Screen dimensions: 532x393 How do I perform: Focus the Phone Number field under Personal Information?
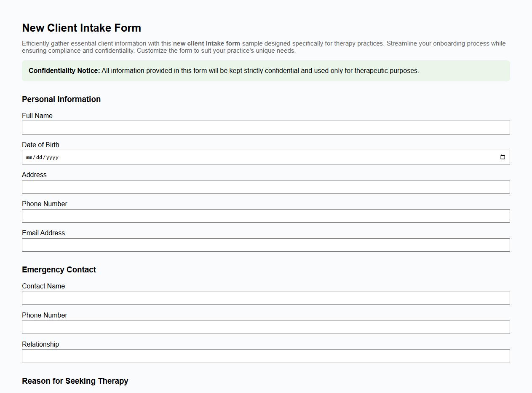[266, 215]
